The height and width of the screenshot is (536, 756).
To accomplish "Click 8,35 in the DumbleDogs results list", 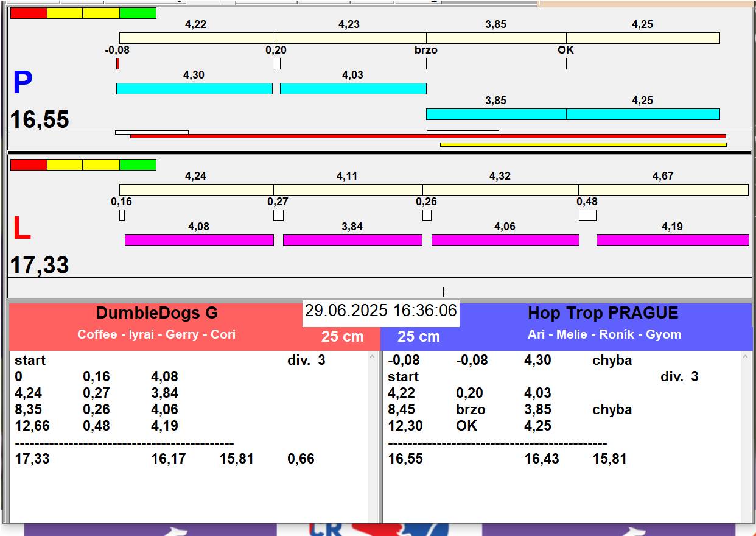I will click(x=29, y=409).
